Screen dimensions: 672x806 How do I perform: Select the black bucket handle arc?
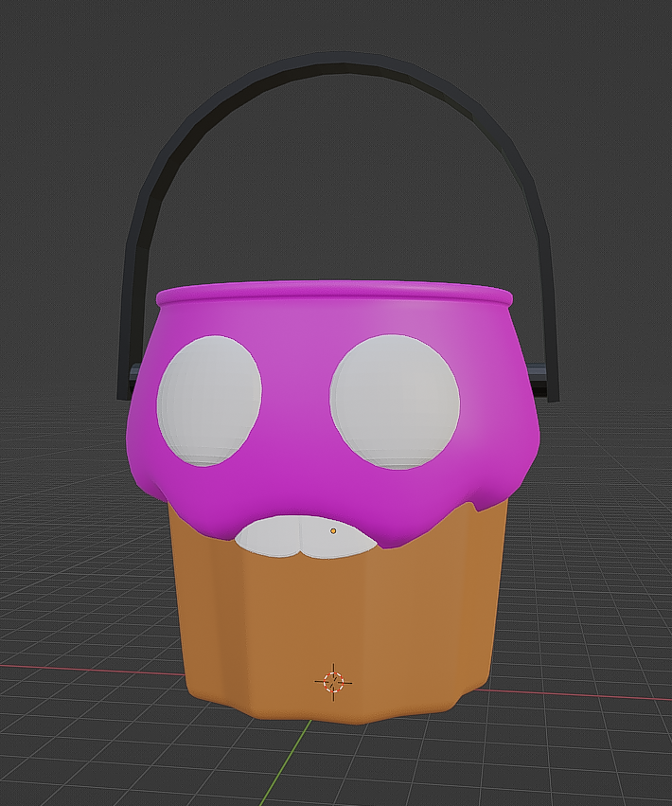tap(337, 61)
